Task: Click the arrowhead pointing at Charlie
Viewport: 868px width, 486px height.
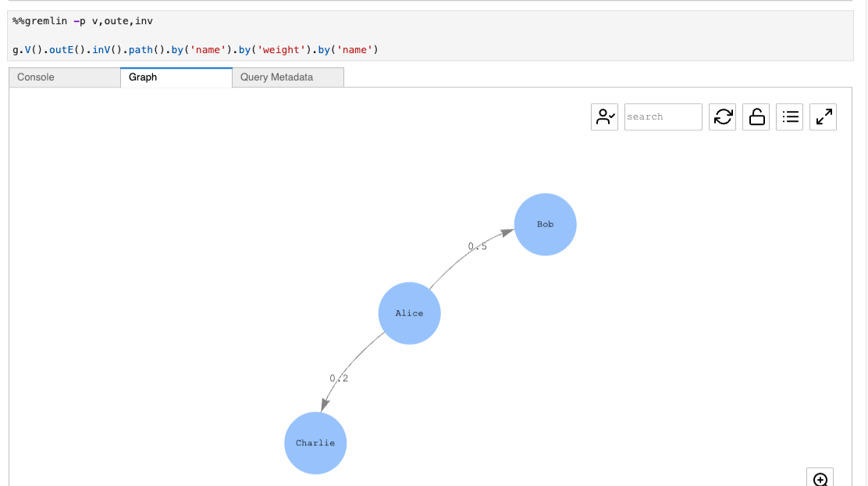Action: [x=325, y=405]
